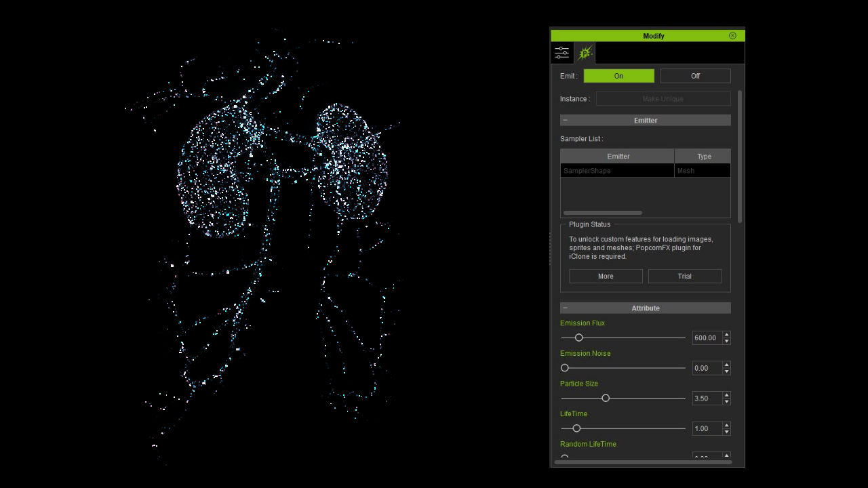868x488 pixels.
Task: Select the SamplerShape emitter row
Action: [617, 171]
